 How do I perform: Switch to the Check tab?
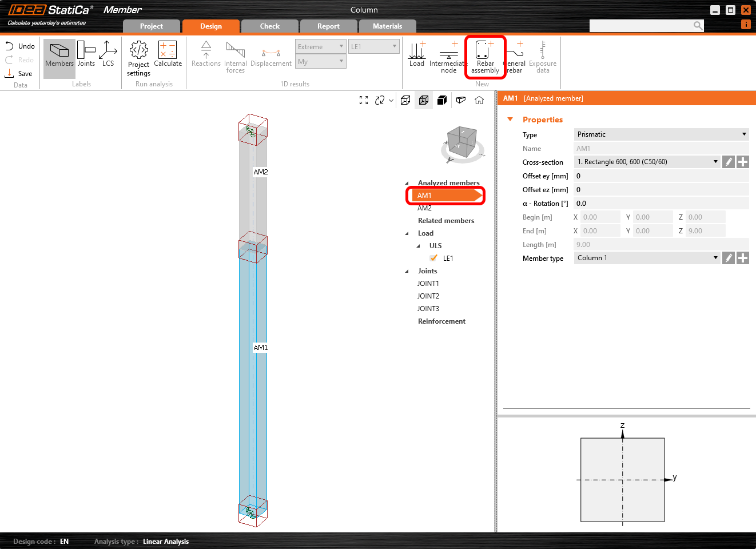[x=270, y=26]
